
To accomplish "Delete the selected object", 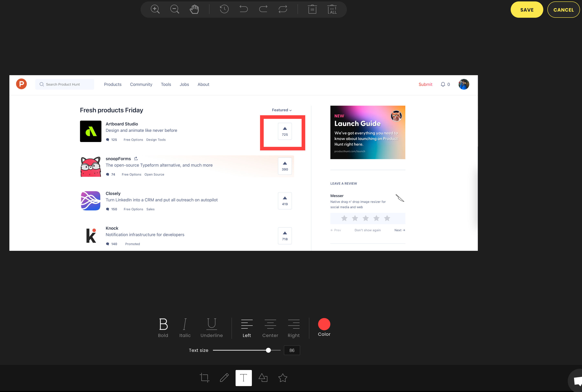I will click(x=312, y=9).
